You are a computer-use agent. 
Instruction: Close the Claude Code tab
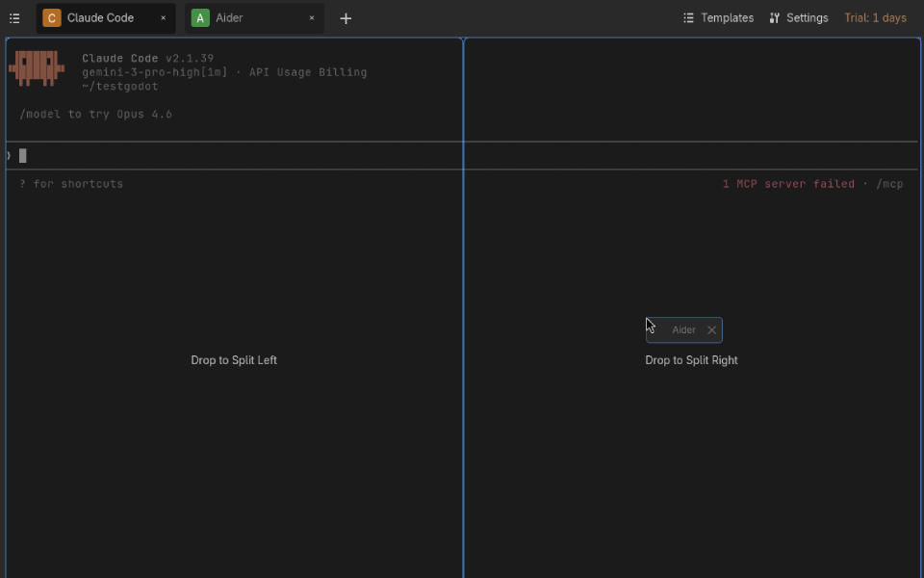(x=163, y=17)
